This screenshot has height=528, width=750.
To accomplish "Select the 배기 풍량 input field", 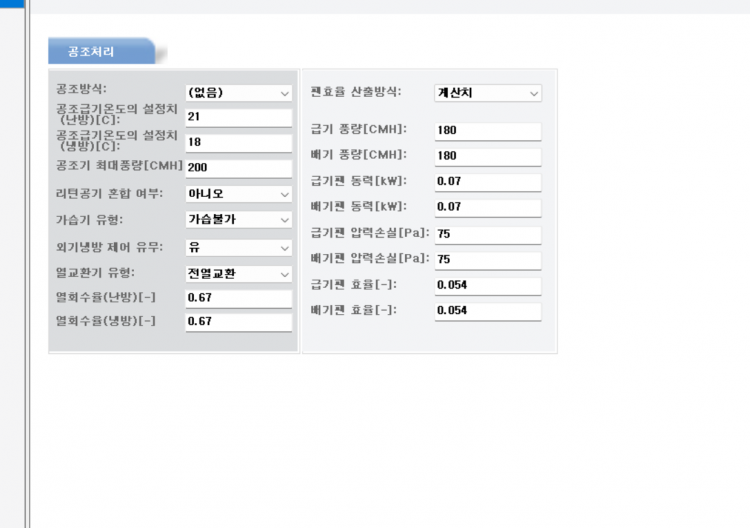I will 487,156.
